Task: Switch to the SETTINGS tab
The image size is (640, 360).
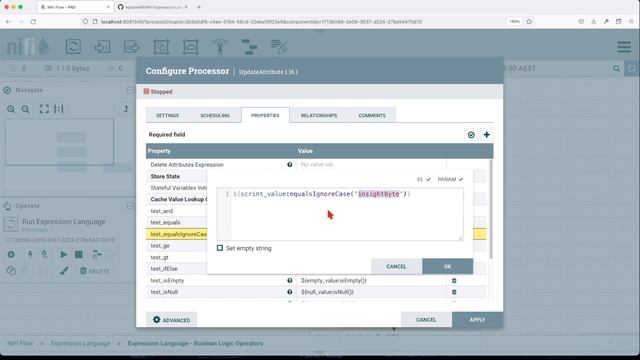Action: pyautogui.click(x=167, y=116)
